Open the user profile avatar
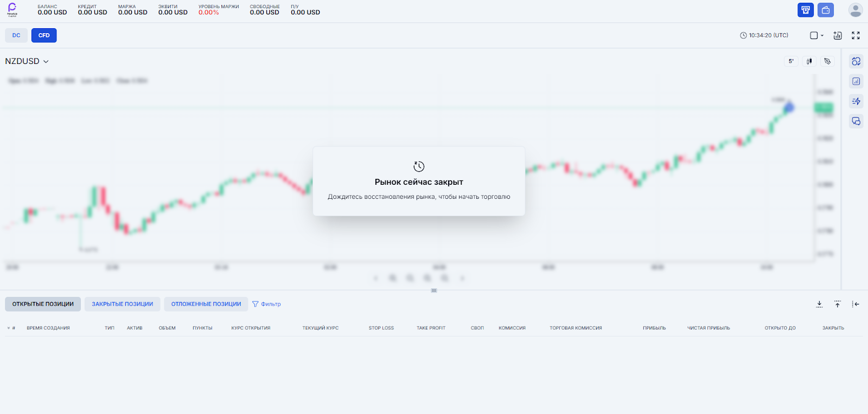The height and width of the screenshot is (414, 868). click(x=856, y=10)
